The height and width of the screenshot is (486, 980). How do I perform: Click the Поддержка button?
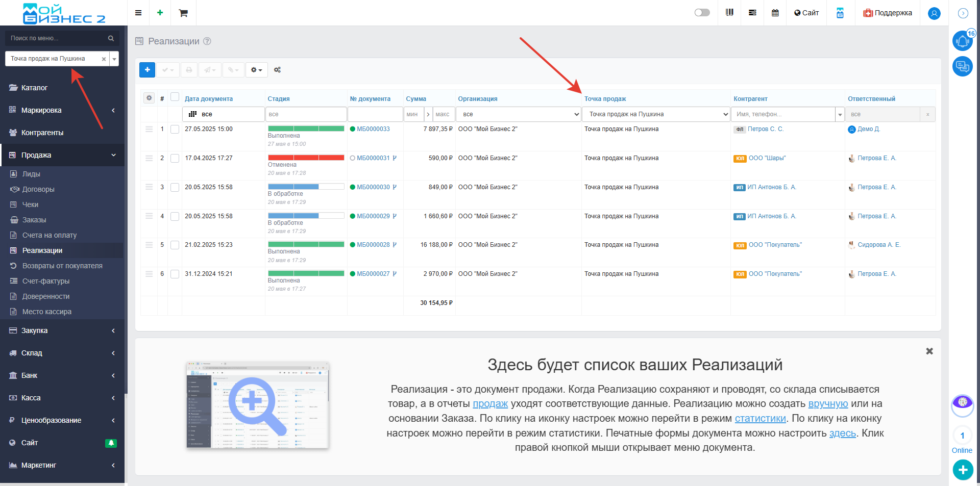pyautogui.click(x=888, y=13)
